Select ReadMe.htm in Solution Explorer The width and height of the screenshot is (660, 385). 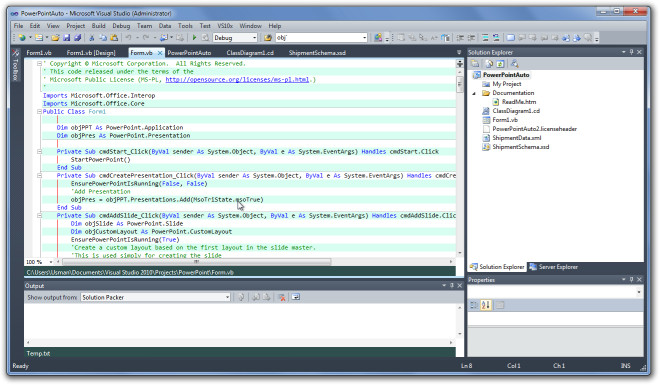(519, 102)
